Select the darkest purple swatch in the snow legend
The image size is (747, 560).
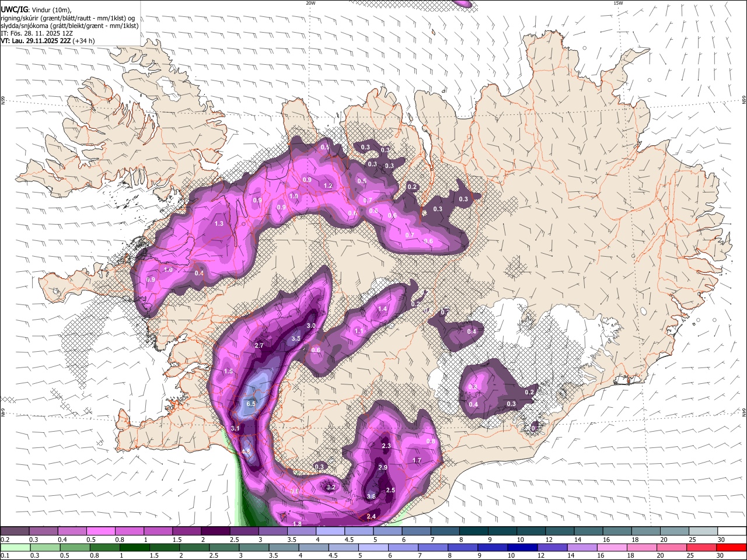coord(215,531)
